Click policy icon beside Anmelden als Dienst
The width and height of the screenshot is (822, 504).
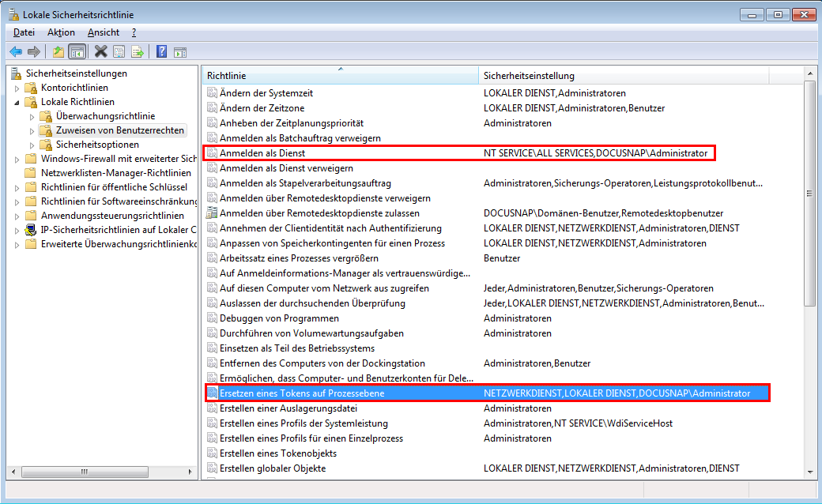click(212, 153)
